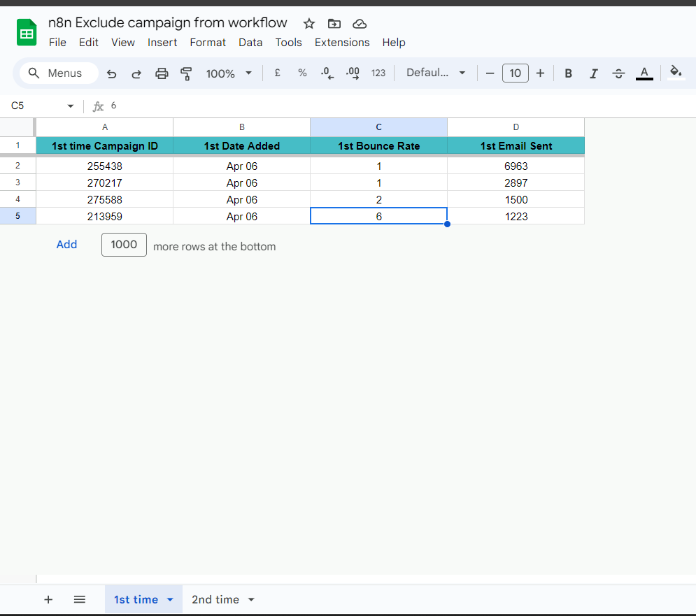696x616 pixels.
Task: Apply strikethrough formatting
Action: pyautogui.click(x=618, y=73)
